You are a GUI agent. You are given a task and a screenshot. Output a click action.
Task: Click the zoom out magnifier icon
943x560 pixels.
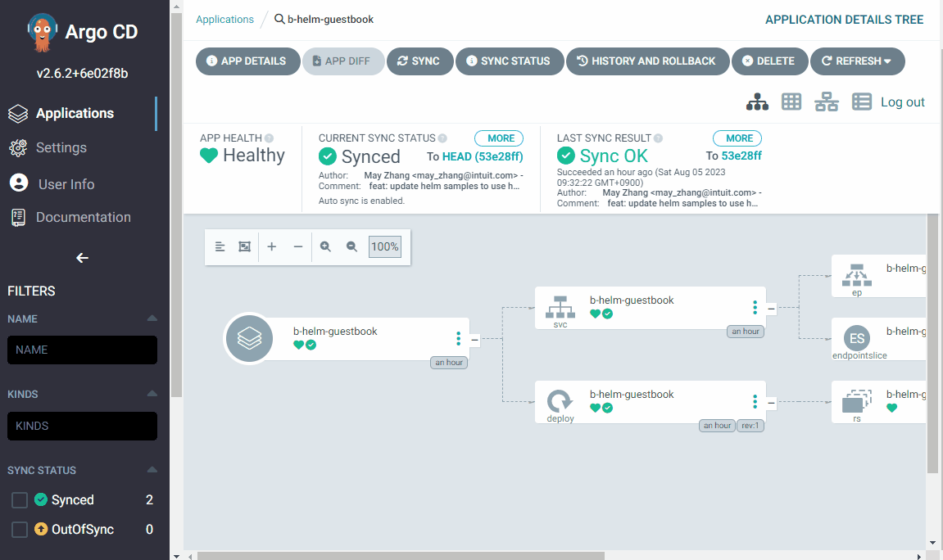(x=351, y=247)
